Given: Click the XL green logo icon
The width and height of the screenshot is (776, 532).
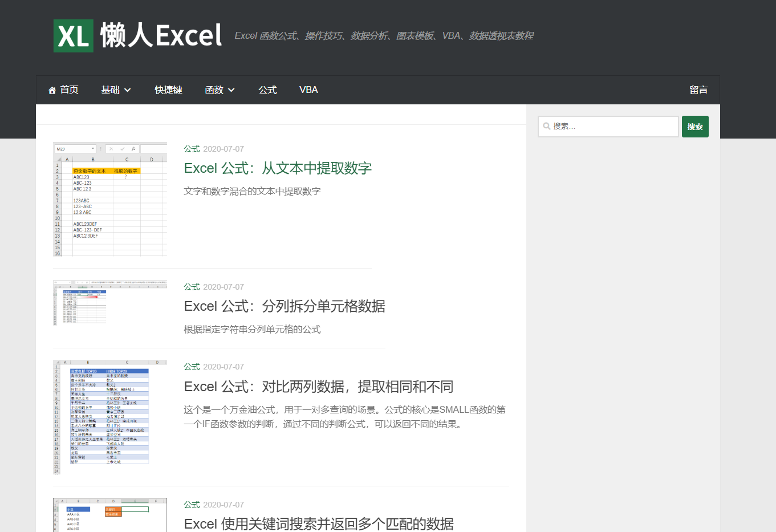Looking at the screenshot, I should point(74,36).
